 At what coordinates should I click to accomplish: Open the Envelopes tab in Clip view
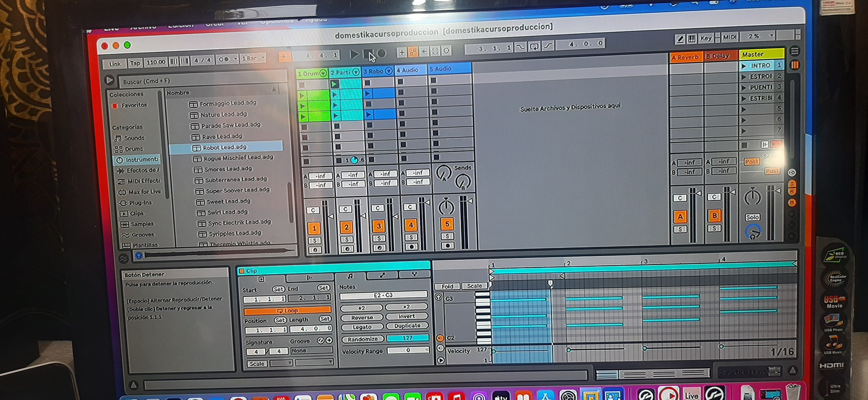(x=382, y=275)
